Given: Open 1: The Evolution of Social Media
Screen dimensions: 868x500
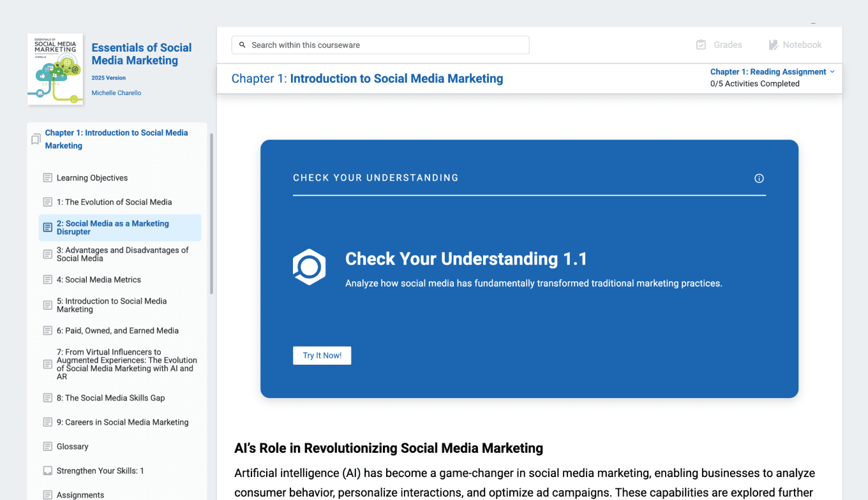Looking at the screenshot, I should click(114, 202).
